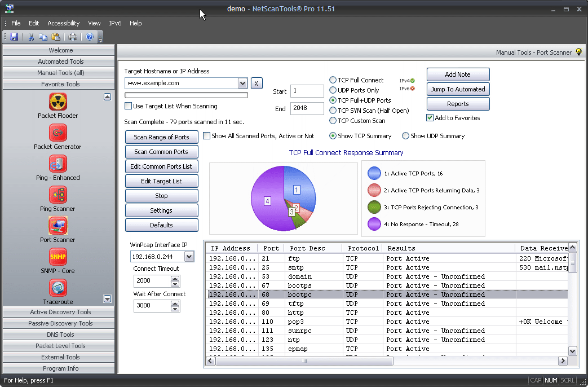The height and width of the screenshot is (387, 588).
Task: Expand the Active Discovery Tools group
Action: coord(59,312)
